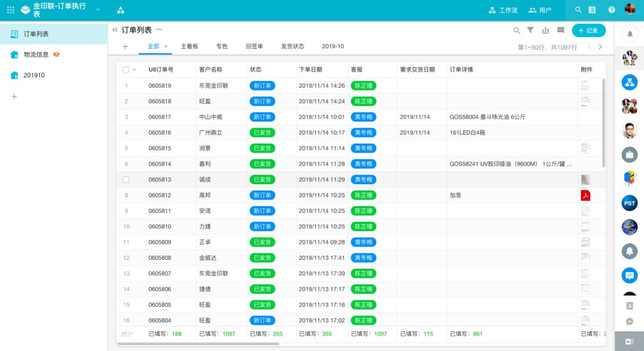Viewport: 644px width, 351px height.
Task: Click the PST avatar in the right sidebar
Action: [x=629, y=203]
